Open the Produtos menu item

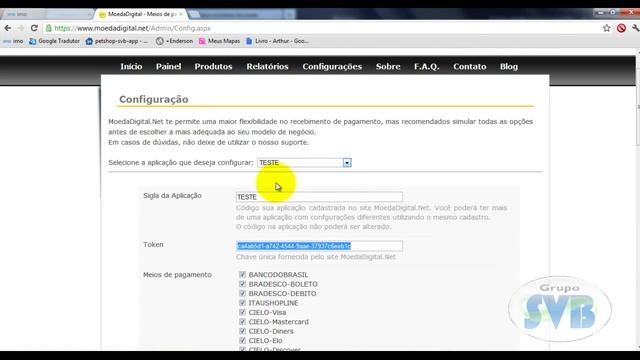[x=213, y=67]
